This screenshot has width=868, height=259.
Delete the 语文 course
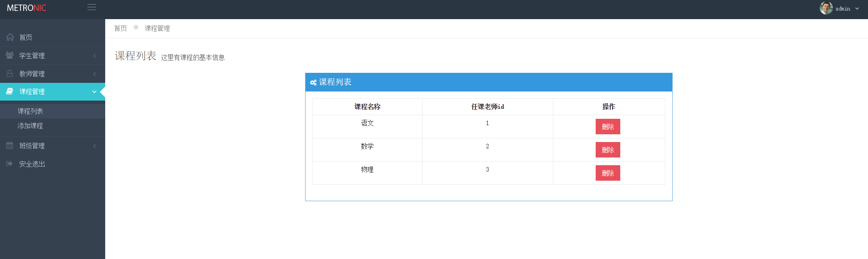click(608, 127)
